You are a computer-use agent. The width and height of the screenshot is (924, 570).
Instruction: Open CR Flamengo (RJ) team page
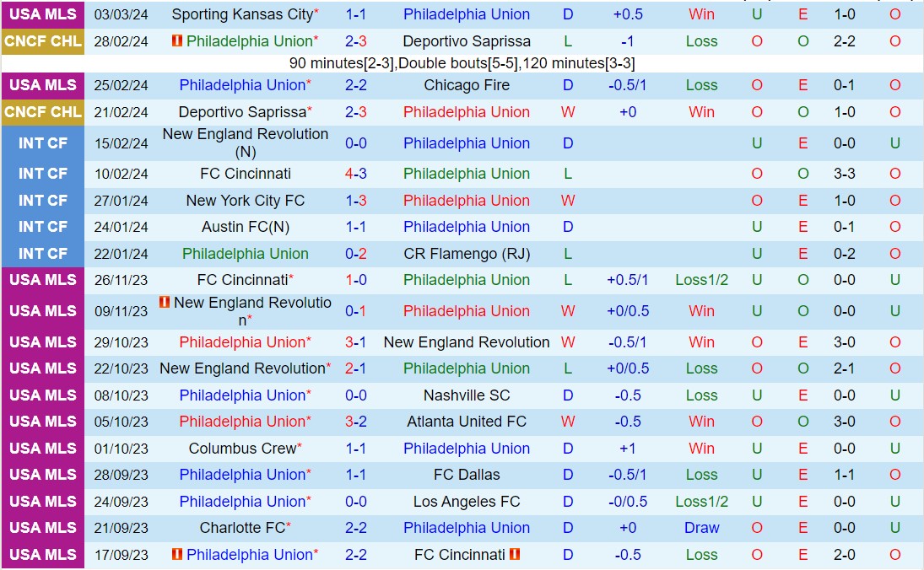tap(467, 254)
